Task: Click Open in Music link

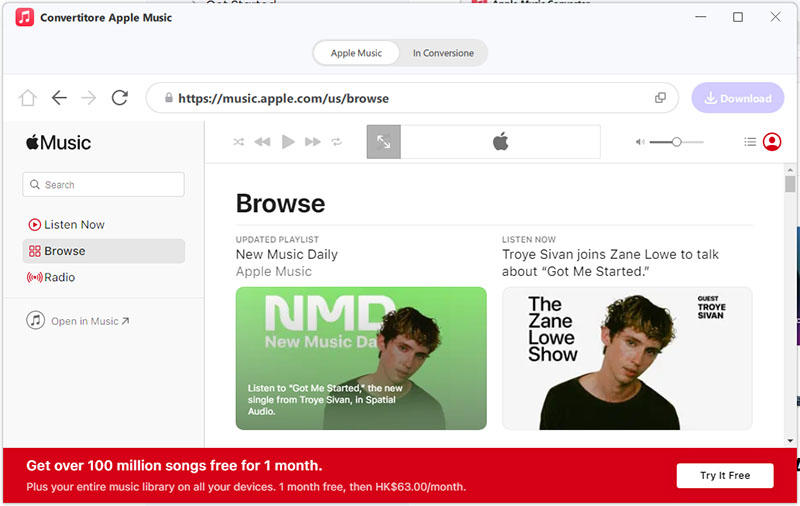Action: (78, 321)
